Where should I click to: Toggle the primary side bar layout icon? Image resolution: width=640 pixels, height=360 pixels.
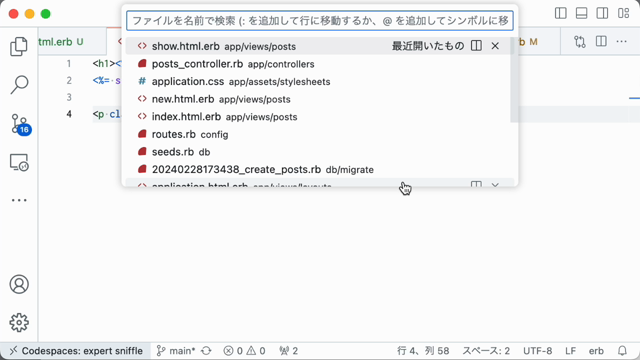(561, 13)
